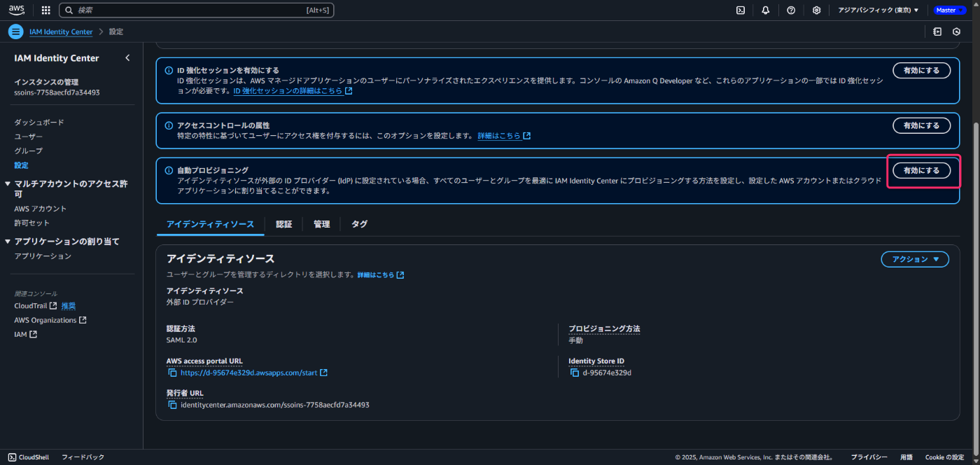Collapse the アプリケーションの割り当て section
The image size is (980, 465).
[x=8, y=242]
